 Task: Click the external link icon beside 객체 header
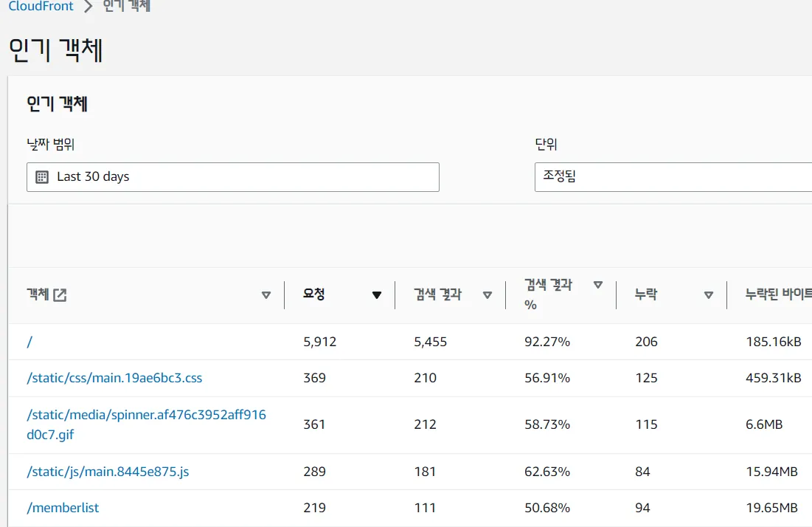60,295
